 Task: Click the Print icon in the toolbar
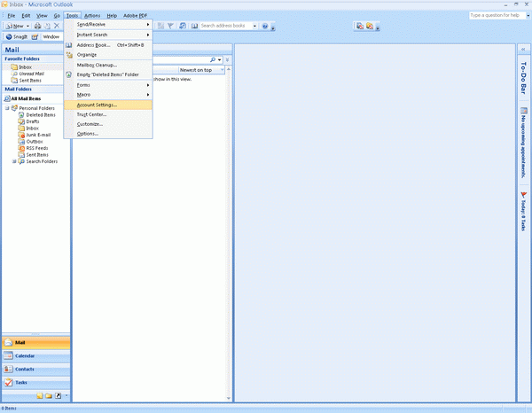37,26
